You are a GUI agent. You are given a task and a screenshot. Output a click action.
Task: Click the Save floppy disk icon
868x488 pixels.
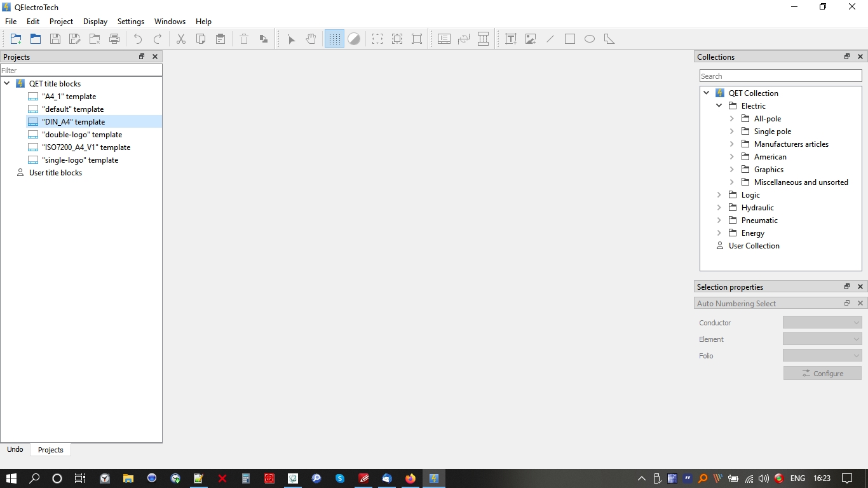(55, 39)
